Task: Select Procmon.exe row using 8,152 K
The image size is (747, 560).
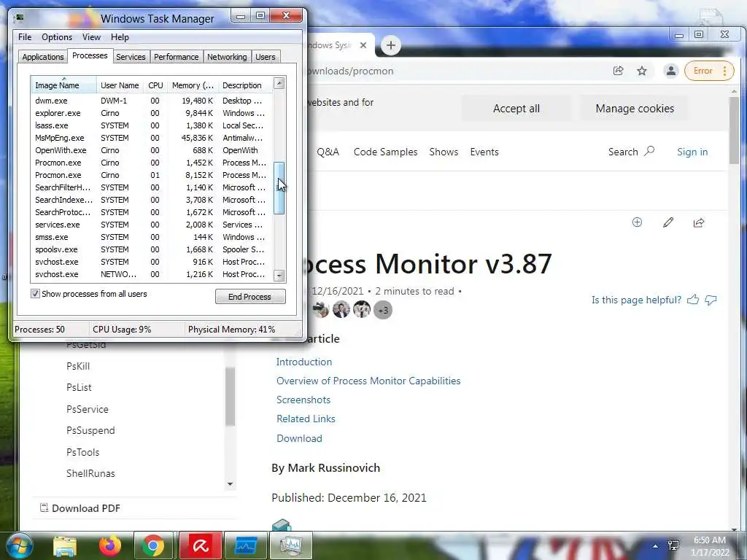Action: (x=152, y=175)
